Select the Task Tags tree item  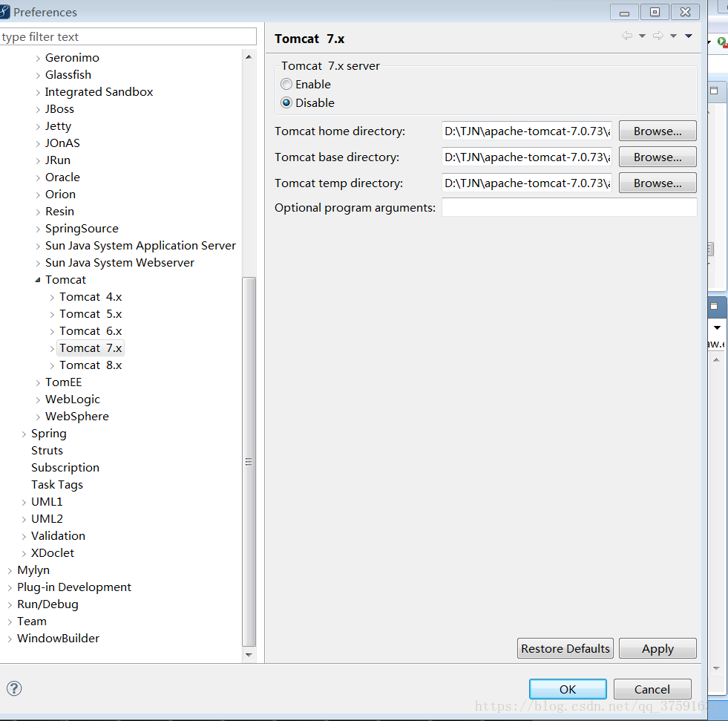(x=57, y=485)
